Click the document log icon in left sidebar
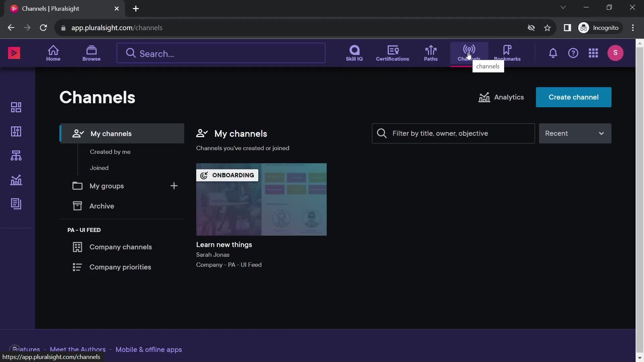Image resolution: width=644 pixels, height=362 pixels. (x=16, y=204)
